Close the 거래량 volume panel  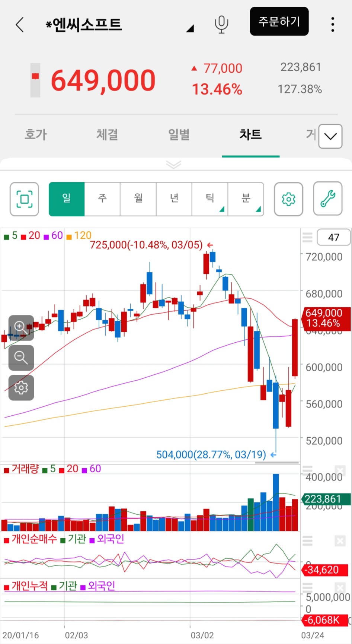[x=340, y=470]
